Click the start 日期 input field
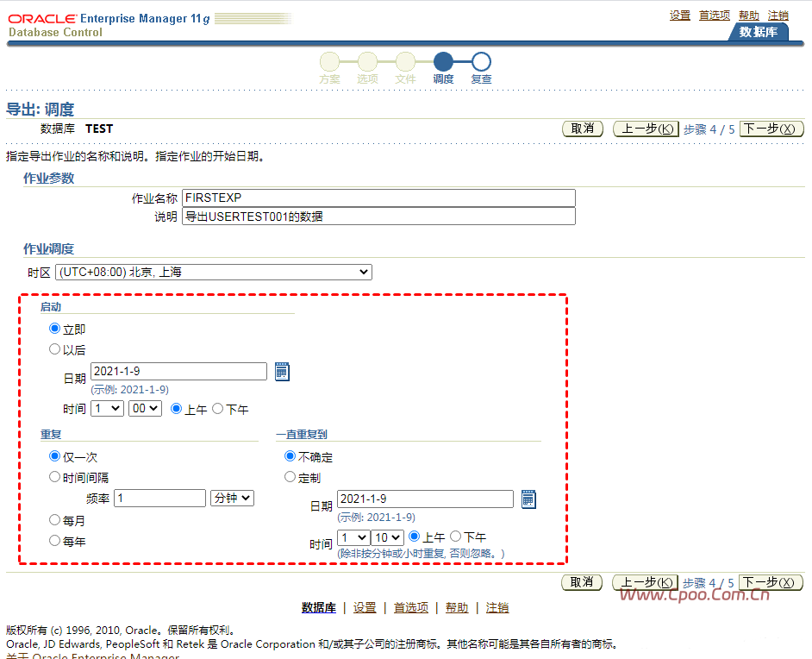The height and width of the screenshot is (659, 812). [x=178, y=372]
